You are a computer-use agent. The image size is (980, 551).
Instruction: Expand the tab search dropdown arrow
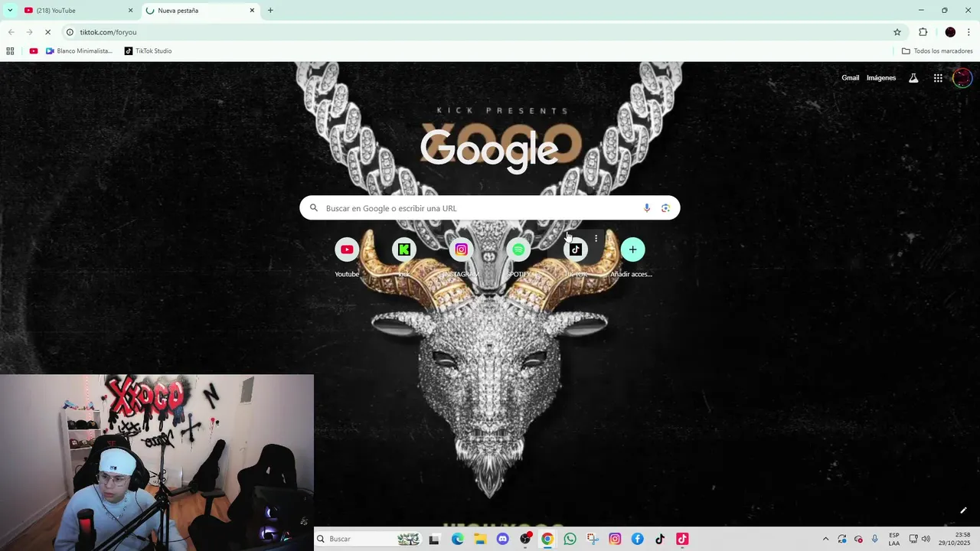[x=10, y=11]
